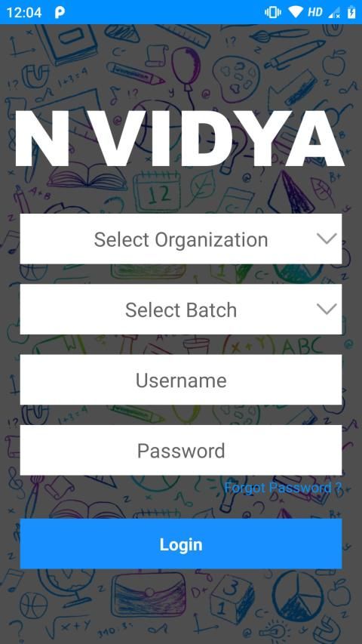Tap the Wi-Fi icon in status bar
362x644 pixels.
(x=296, y=12)
